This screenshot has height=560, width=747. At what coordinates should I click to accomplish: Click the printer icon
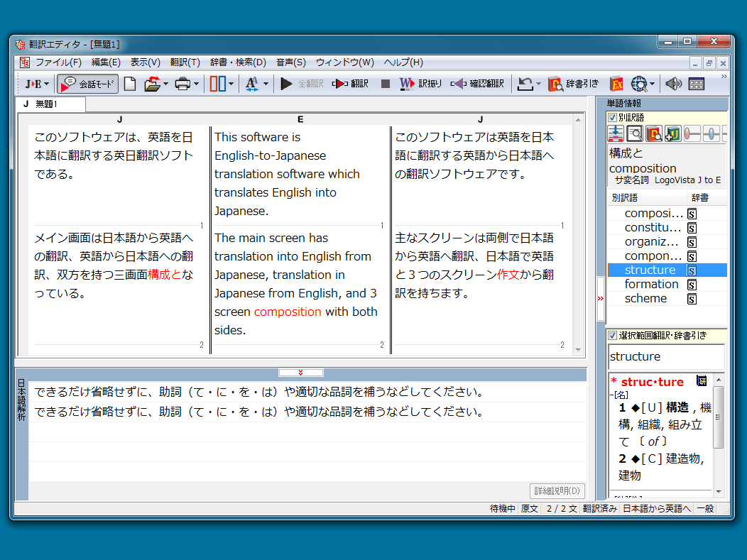click(x=182, y=84)
